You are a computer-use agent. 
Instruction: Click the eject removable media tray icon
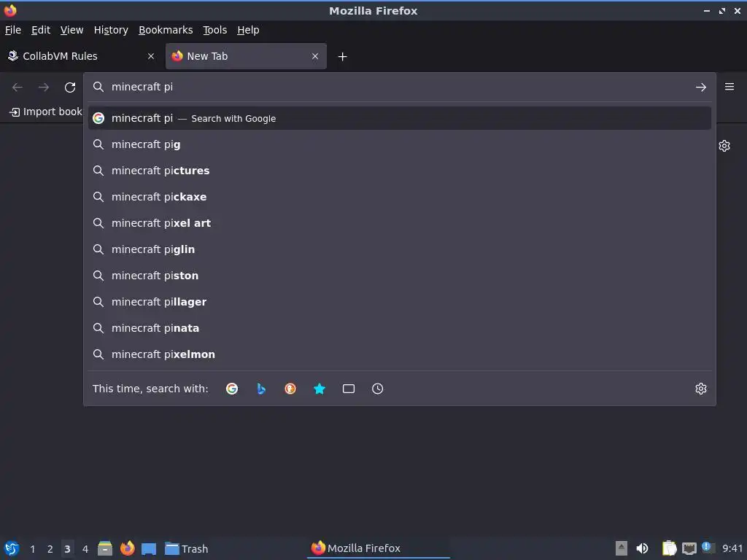tap(622, 548)
